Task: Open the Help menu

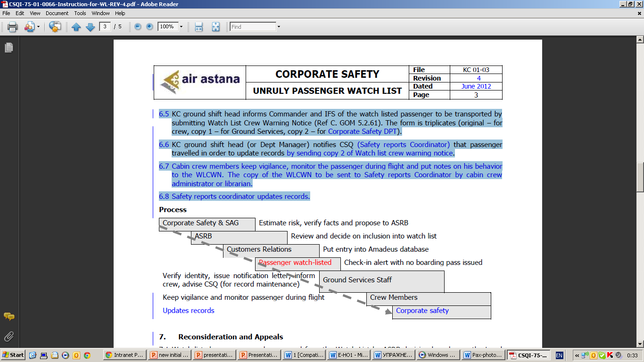Action: 120,13
